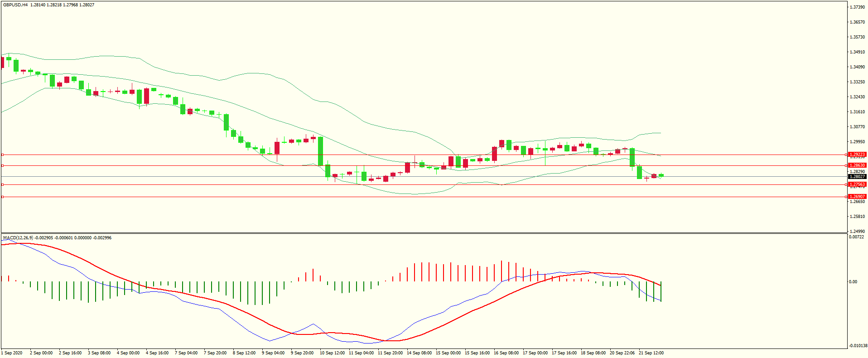Click the '17 Sep 00:00' time axis label
This screenshot has width=868, height=358.
[535, 353]
